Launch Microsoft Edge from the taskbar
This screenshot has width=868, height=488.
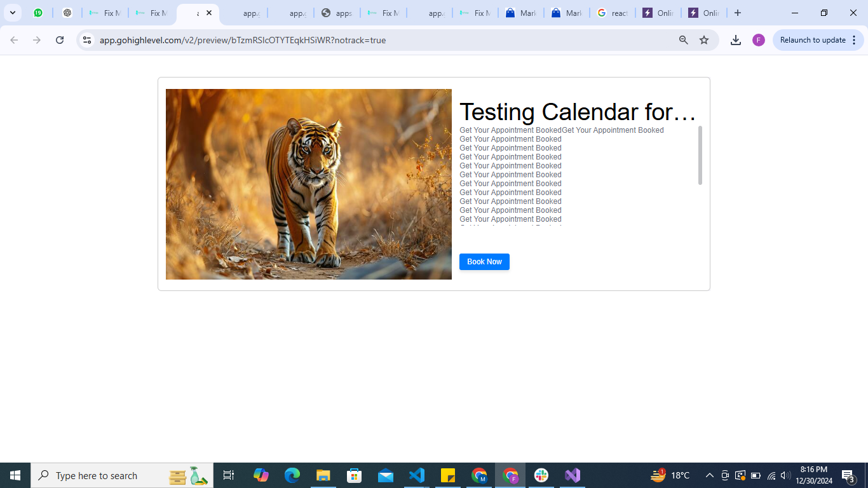click(292, 475)
